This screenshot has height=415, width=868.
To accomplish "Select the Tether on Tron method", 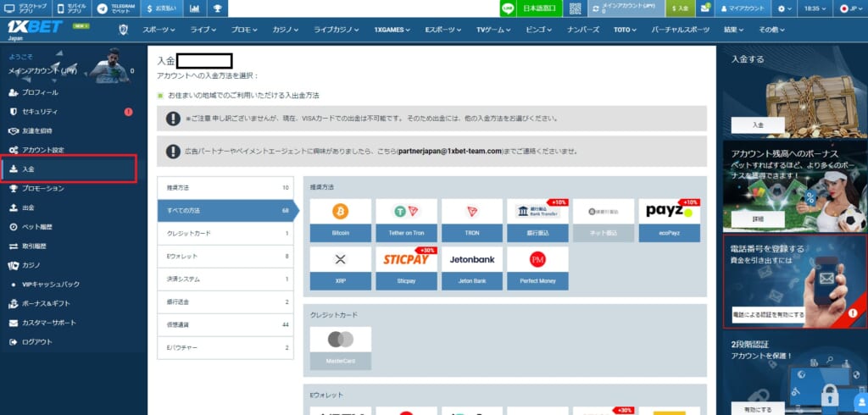I will click(x=406, y=220).
